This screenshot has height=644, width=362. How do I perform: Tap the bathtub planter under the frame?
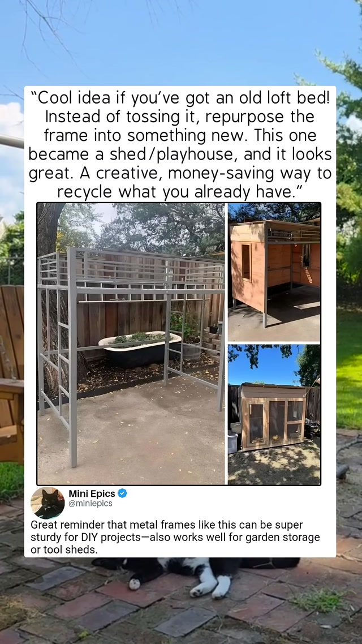(140, 348)
